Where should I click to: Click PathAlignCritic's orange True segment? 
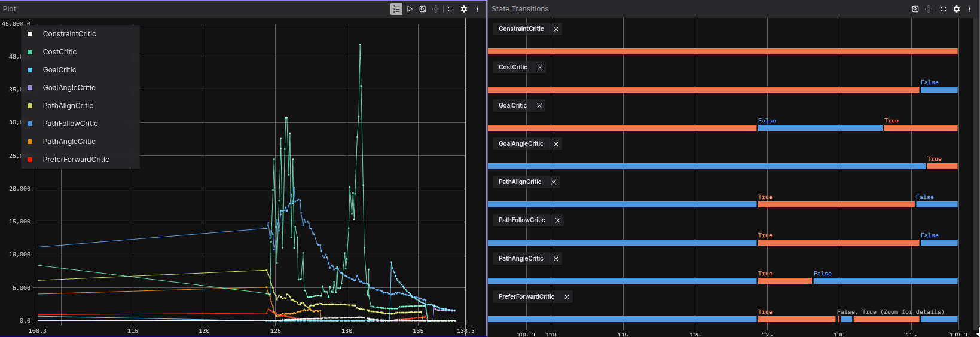(836, 204)
